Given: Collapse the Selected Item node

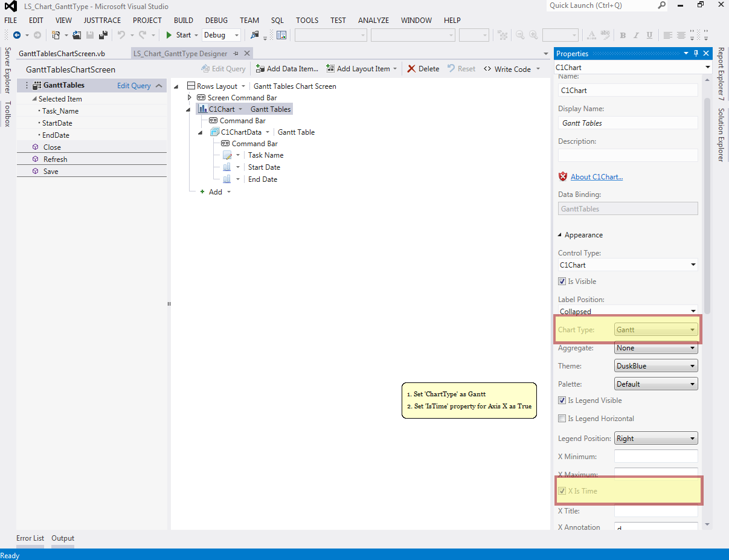Looking at the screenshot, I should coord(34,99).
